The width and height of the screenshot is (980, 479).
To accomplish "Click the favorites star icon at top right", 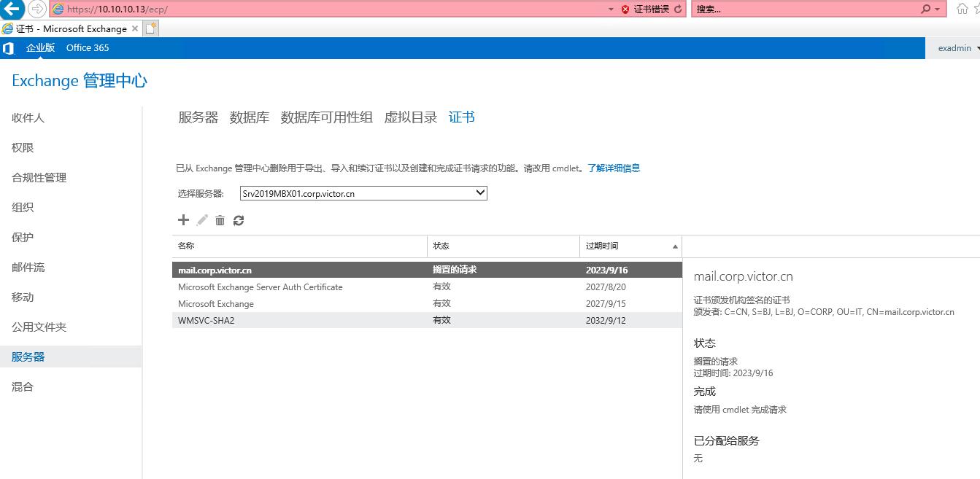I will tap(976, 9).
